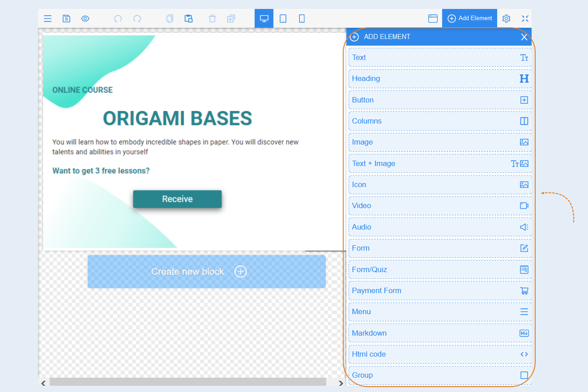Select the ONLINE COURSE label
Viewport: 588px width, 392px height.
82,90
